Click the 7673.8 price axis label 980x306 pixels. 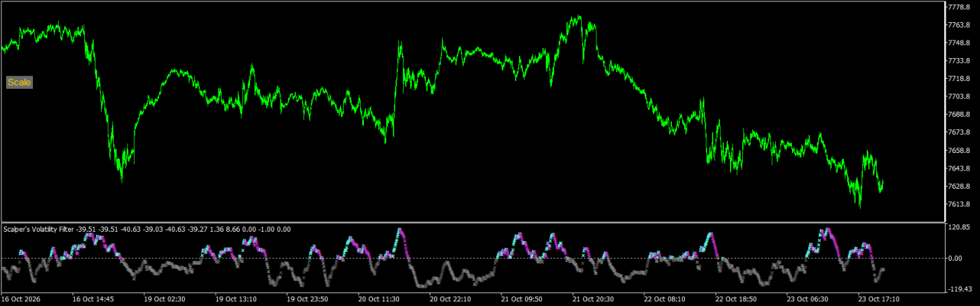point(959,132)
